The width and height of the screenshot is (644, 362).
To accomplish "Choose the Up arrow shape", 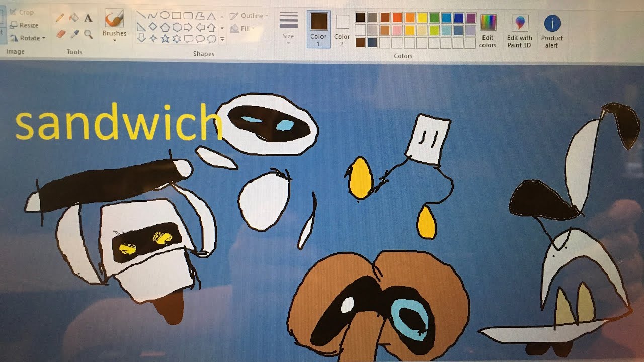I will click(x=211, y=27).
